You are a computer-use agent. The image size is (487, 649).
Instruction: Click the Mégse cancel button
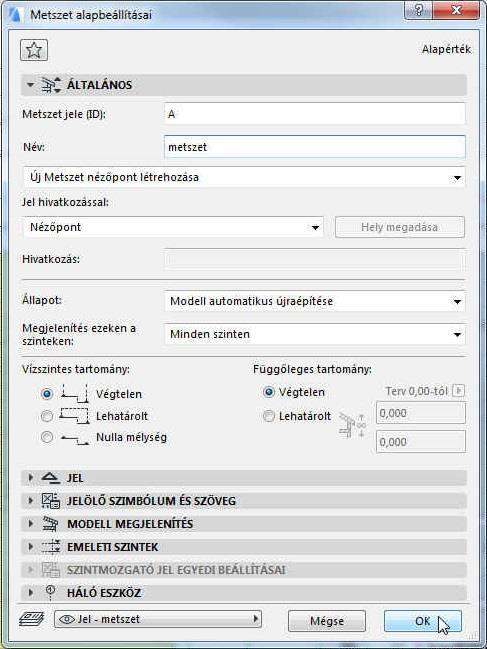point(327,621)
